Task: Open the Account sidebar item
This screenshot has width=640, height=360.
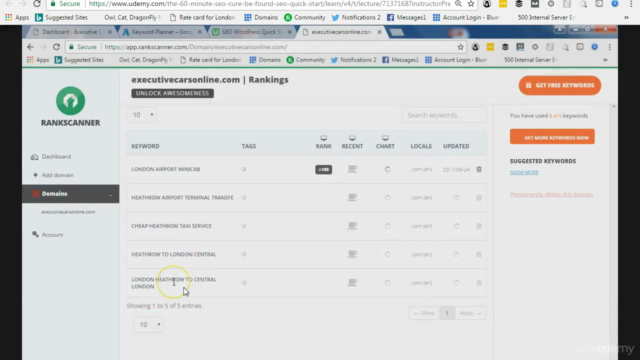Action: 48,235
